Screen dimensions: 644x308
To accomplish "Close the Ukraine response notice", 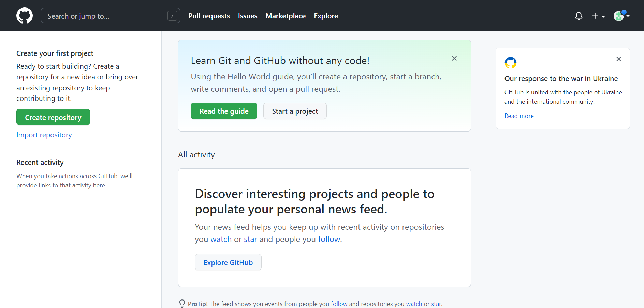I will click(618, 59).
